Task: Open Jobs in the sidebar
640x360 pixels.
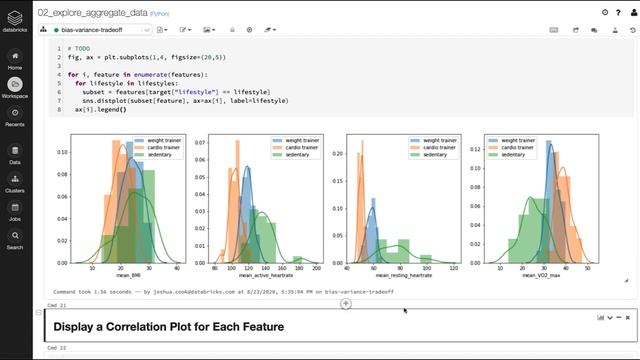Action: point(15,211)
